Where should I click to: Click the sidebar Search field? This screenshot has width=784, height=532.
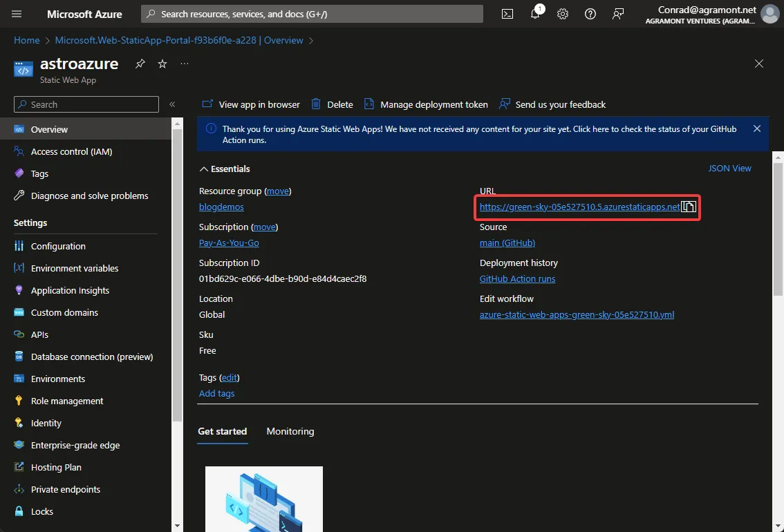point(86,104)
